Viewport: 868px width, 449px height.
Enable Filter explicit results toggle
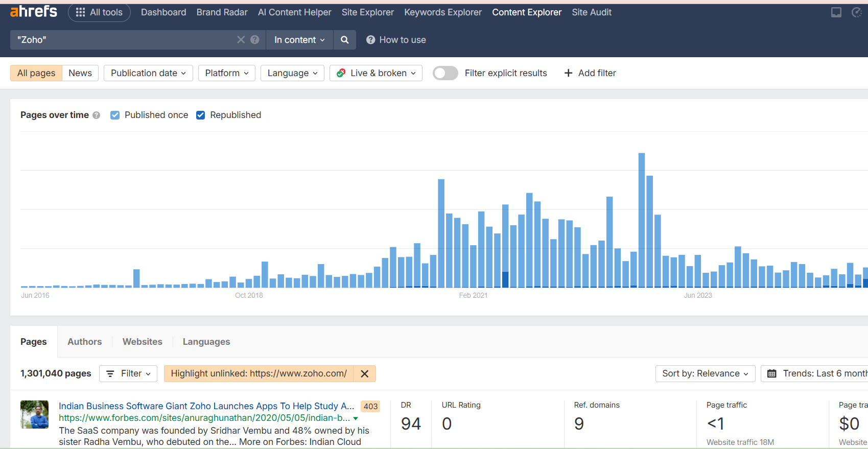click(x=445, y=73)
